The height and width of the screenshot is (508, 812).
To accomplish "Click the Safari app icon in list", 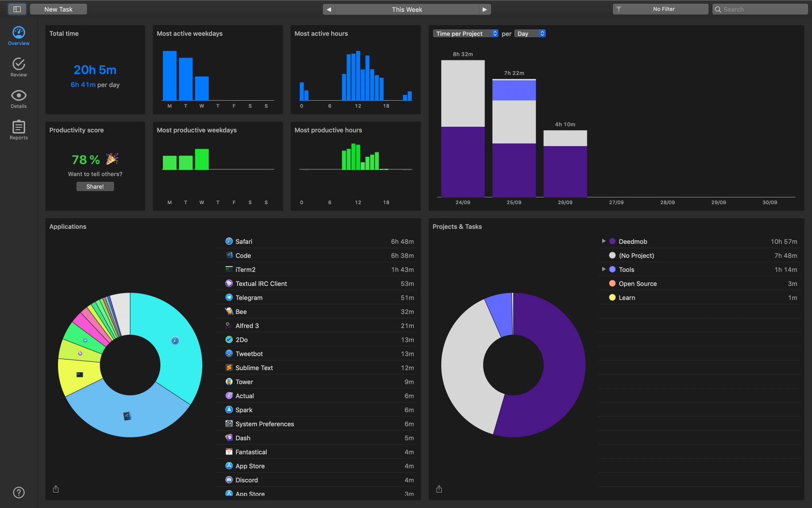I will (229, 241).
